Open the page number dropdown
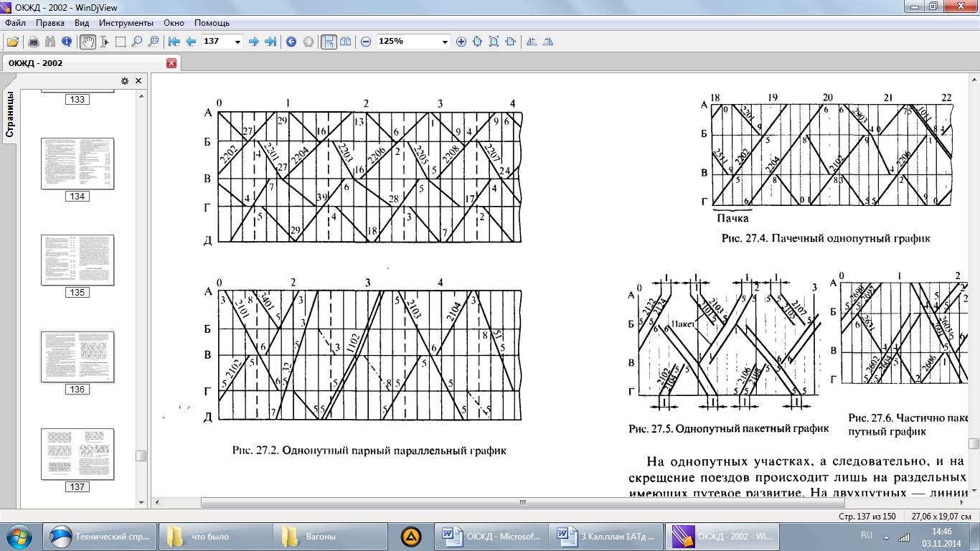This screenshot has height=551, width=980. 237,42
